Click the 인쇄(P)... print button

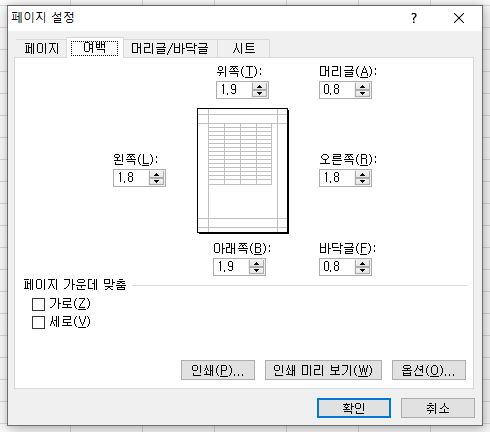(218, 370)
